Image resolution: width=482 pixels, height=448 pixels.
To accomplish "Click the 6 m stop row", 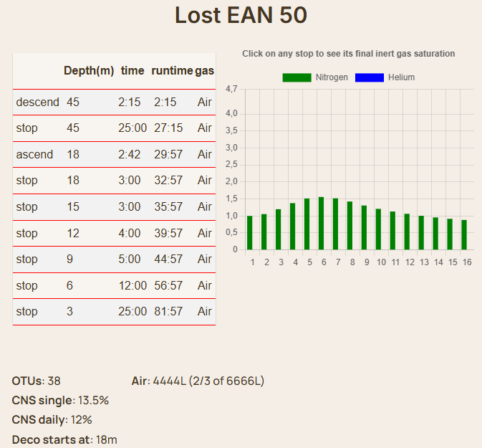I will 114,286.
